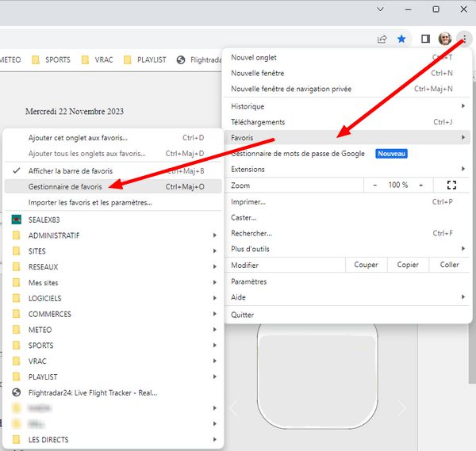Expand Plus d'outils submenu
This screenshot has height=451, width=476.
coord(347,249)
